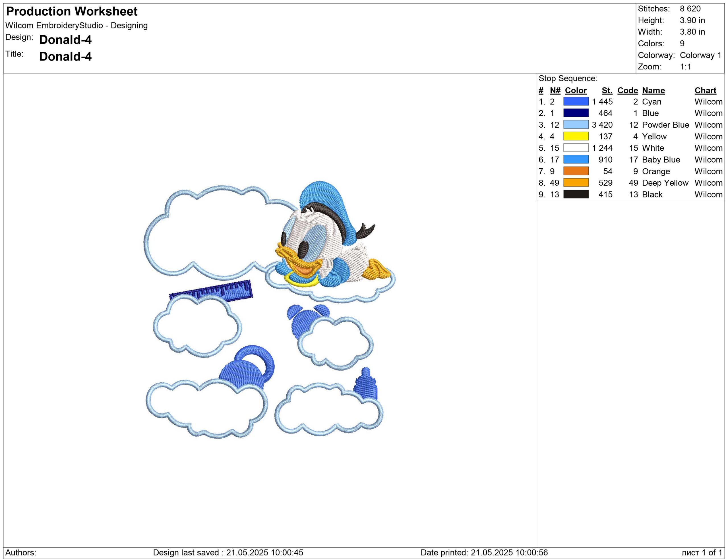Click the Color column header
Viewport: 728px width, 560px height.
[576, 90]
